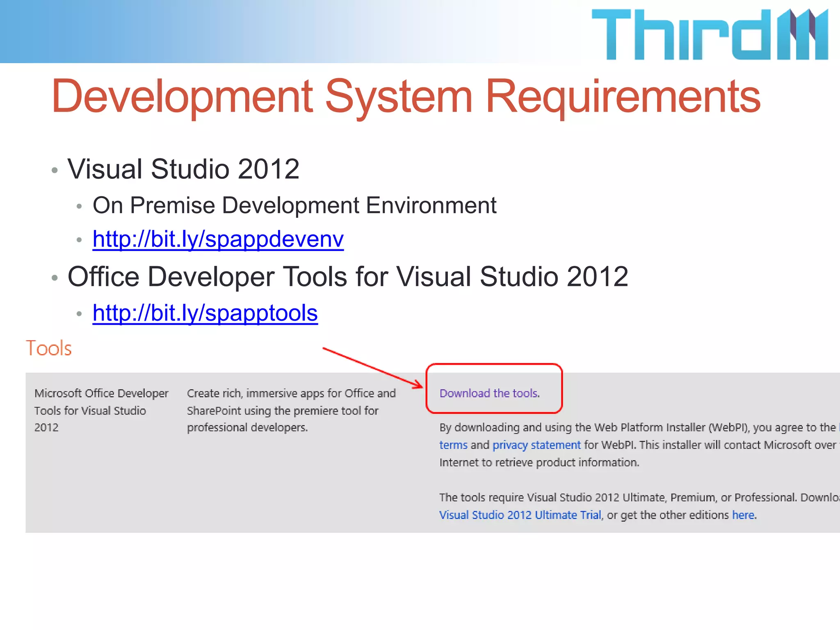This screenshot has height=630, width=840.
Task: Click the red arrow pointing to the download link
Action: 372,367
